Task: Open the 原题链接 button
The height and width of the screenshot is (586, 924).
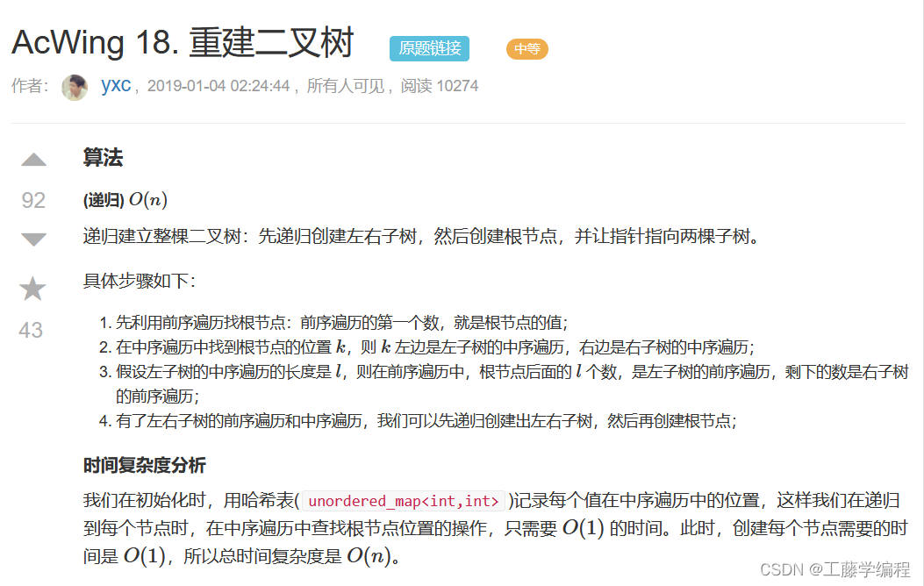Action: [x=428, y=49]
